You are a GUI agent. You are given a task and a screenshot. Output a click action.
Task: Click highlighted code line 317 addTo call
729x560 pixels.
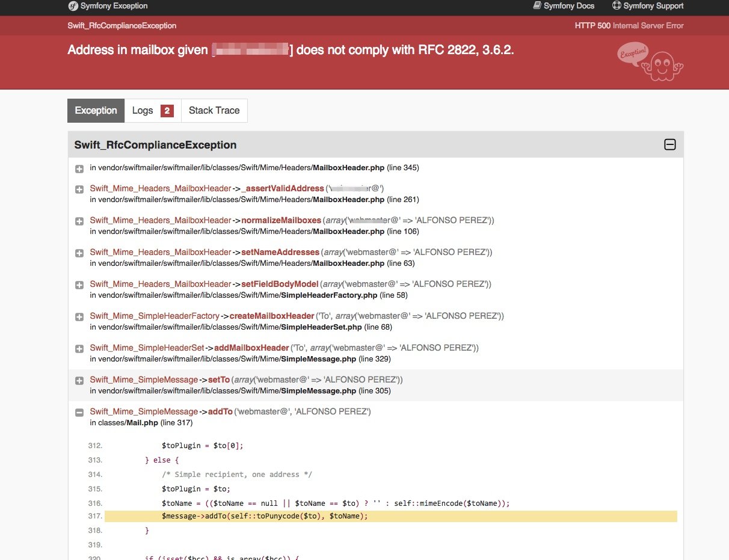pos(390,516)
